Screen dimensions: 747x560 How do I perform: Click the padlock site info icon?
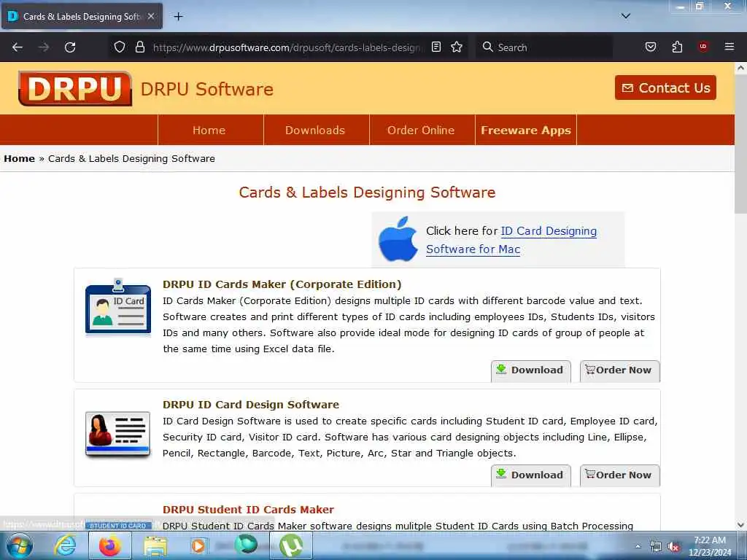(x=139, y=47)
